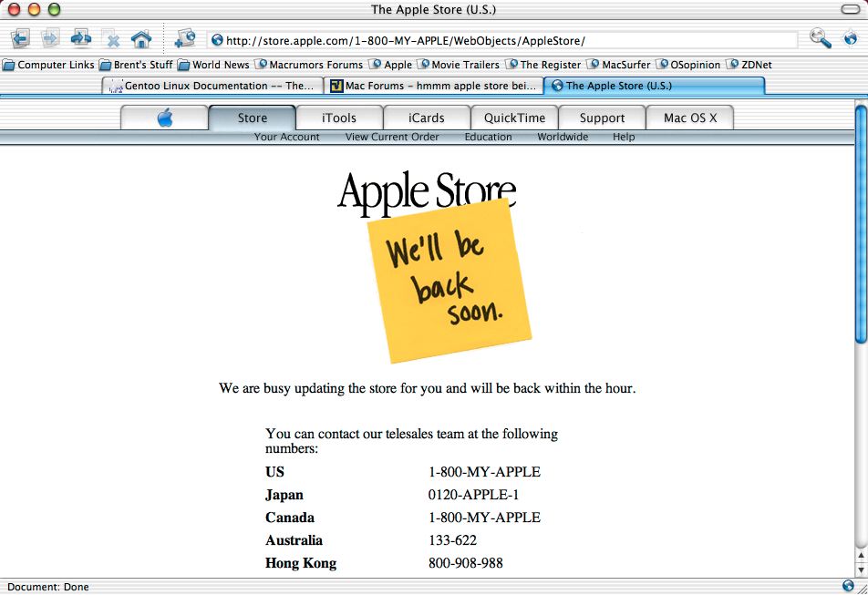Switch to Mac Forums browser tab

(x=433, y=86)
